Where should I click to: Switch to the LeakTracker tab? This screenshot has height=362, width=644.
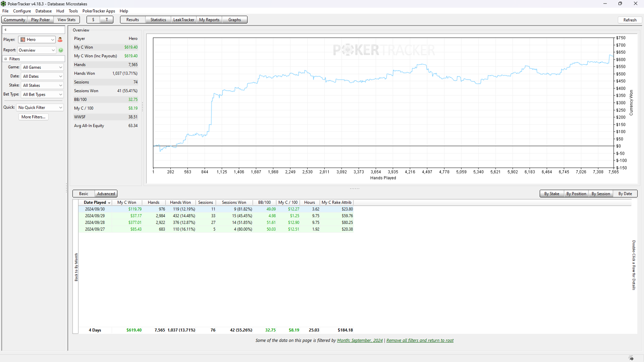click(x=183, y=20)
